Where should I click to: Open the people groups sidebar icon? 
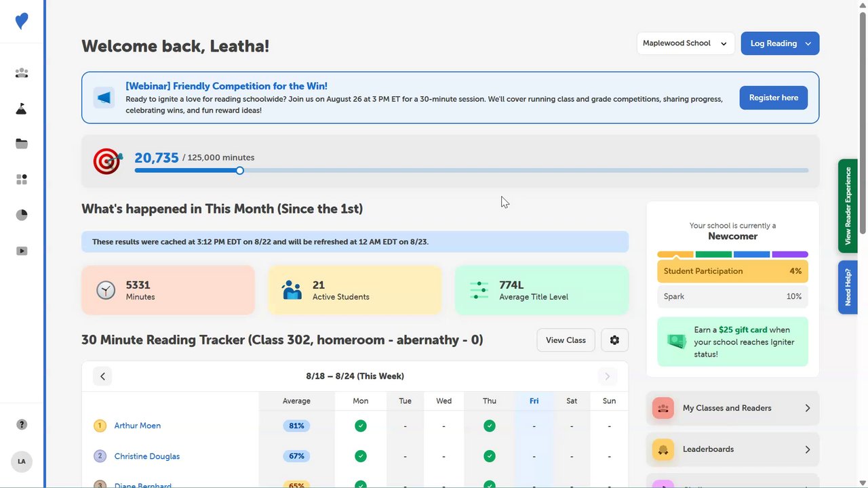[22, 73]
